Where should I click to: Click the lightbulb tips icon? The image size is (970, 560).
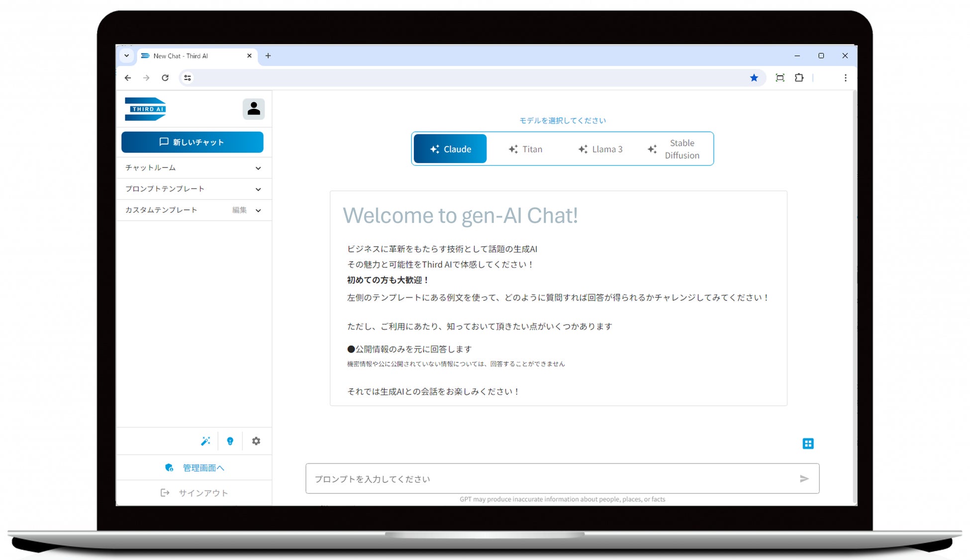tap(230, 441)
